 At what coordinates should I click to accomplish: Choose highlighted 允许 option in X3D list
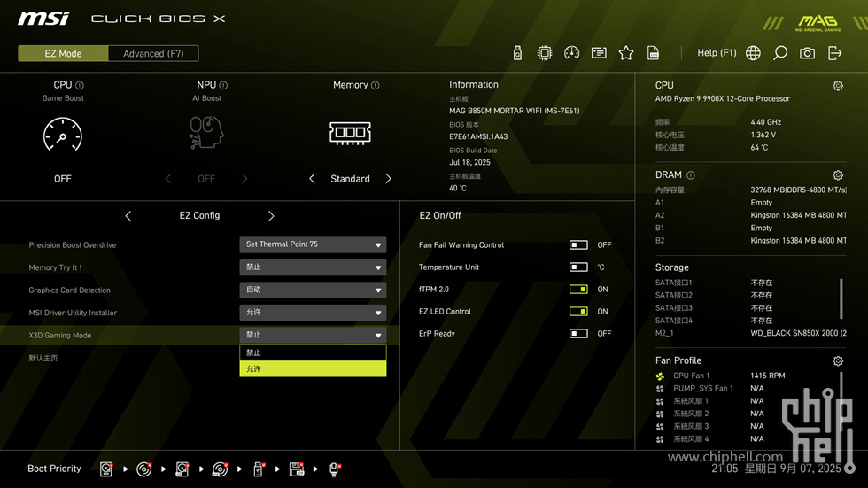tap(313, 369)
